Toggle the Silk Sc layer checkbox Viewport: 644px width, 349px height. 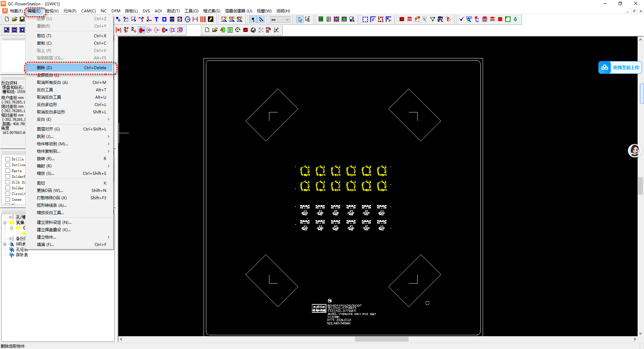8,182
